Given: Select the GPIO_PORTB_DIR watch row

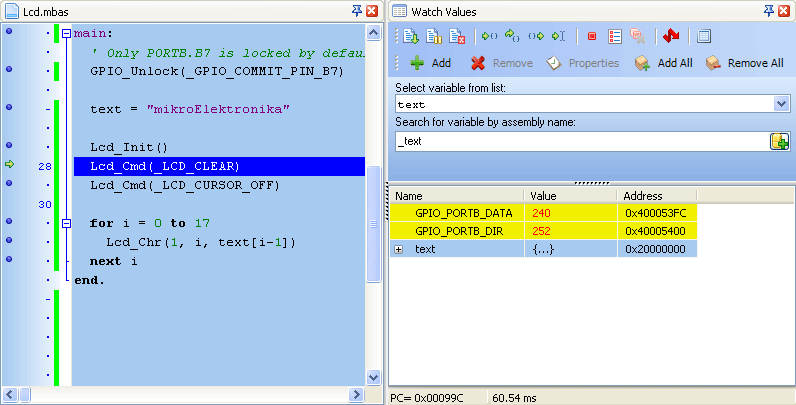Looking at the screenshot, I should [543, 231].
